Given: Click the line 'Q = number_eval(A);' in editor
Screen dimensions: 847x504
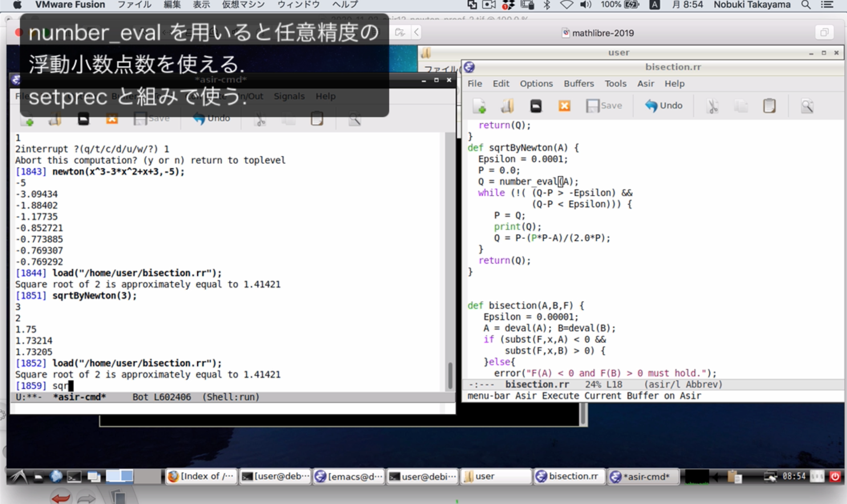Looking at the screenshot, I should 528,182.
